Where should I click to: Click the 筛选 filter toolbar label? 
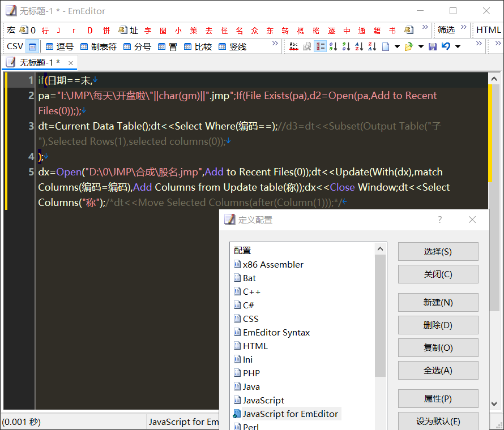[x=446, y=30]
